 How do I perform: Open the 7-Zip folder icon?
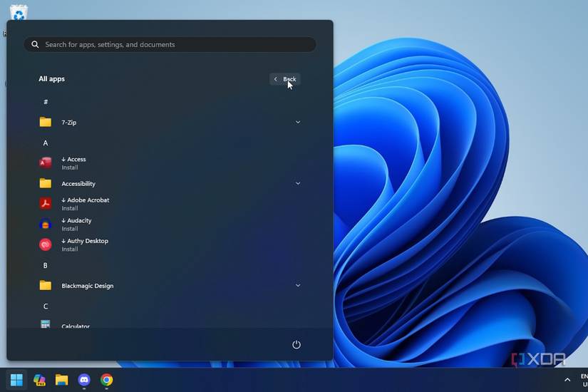click(46, 122)
